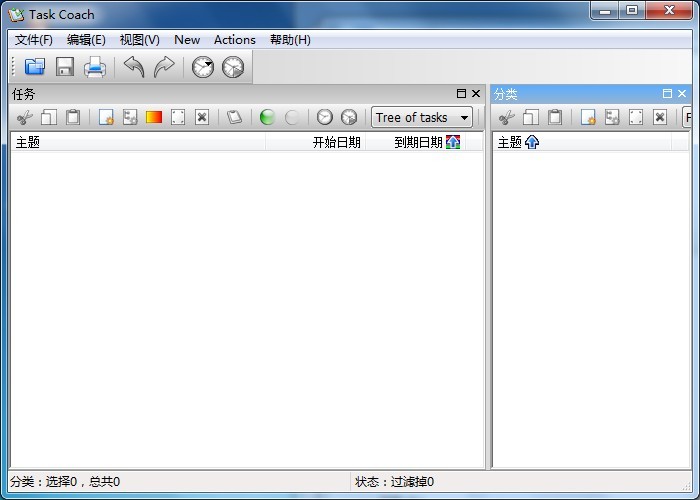The height and width of the screenshot is (500, 700).
Task: Click the new category icon in 分类 panel
Action: 588,117
